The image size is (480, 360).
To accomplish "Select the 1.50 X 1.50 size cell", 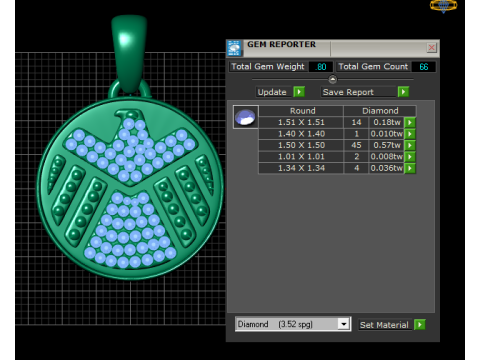I will click(x=301, y=145).
